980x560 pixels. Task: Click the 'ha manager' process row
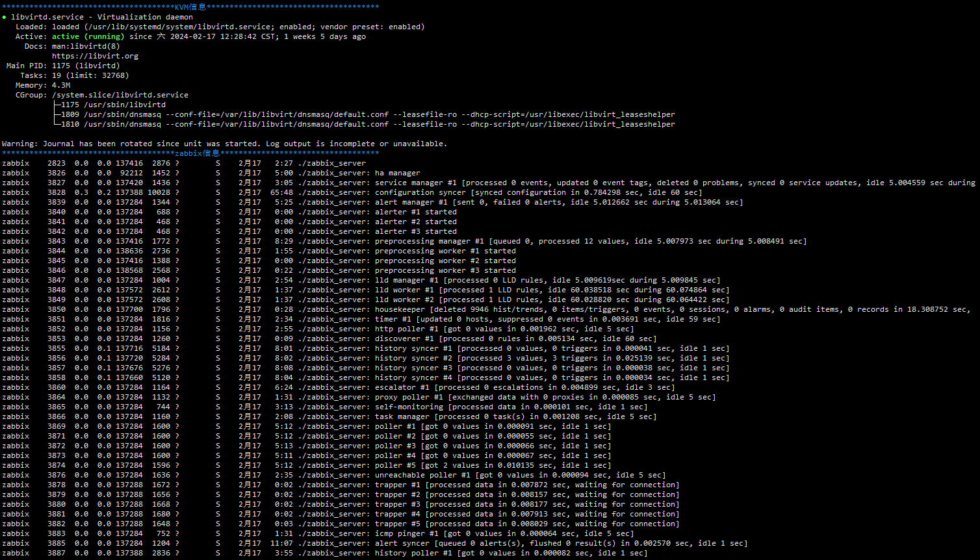211,173
